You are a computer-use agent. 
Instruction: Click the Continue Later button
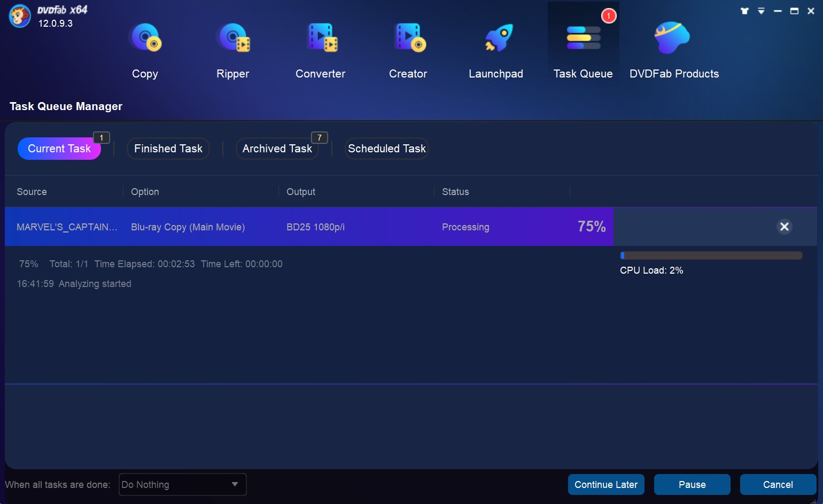[x=606, y=484]
